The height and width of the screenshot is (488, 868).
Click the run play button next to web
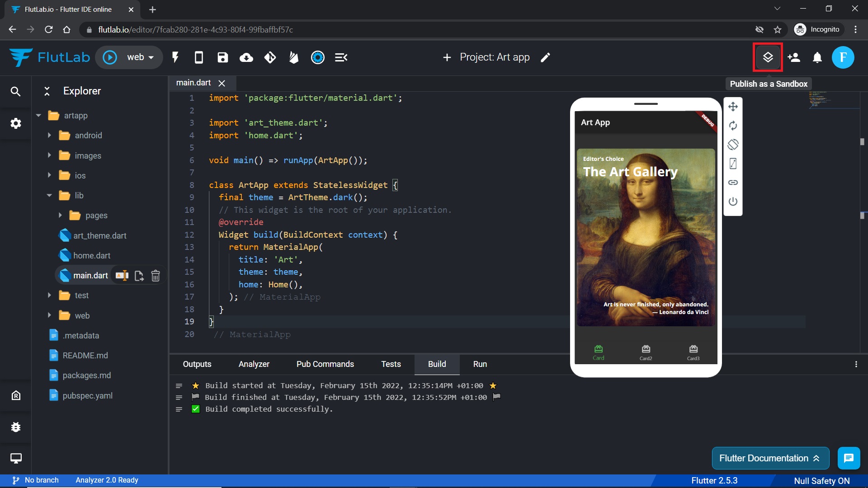tap(110, 57)
